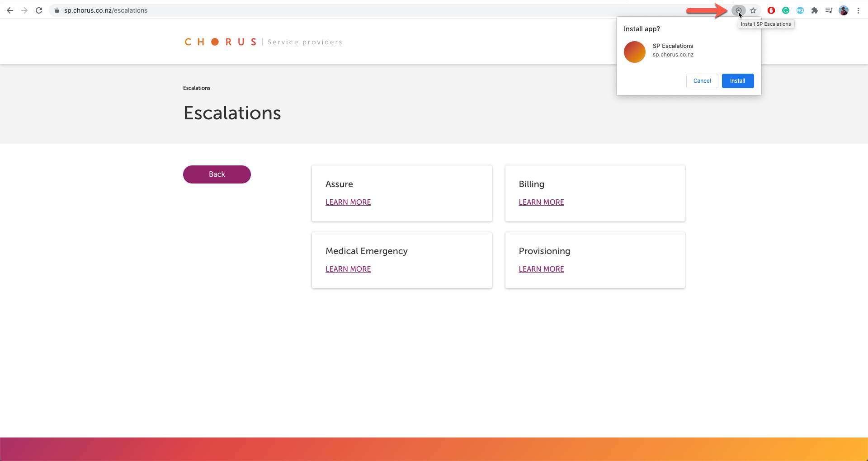Reload the page with refresh icon
Screen dimensions: 868x461
tap(39, 10)
